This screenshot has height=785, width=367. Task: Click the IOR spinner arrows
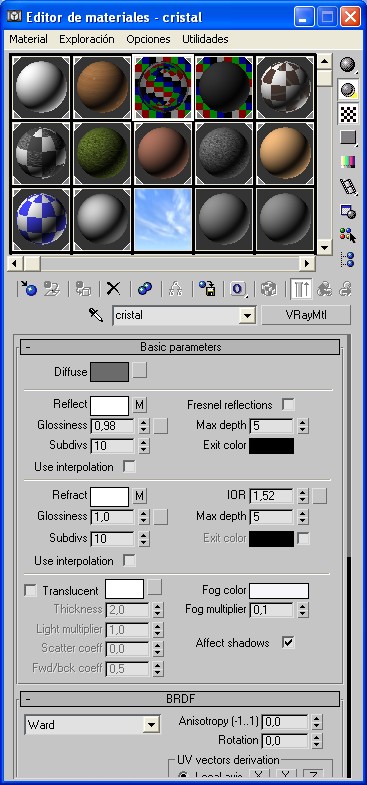302,496
